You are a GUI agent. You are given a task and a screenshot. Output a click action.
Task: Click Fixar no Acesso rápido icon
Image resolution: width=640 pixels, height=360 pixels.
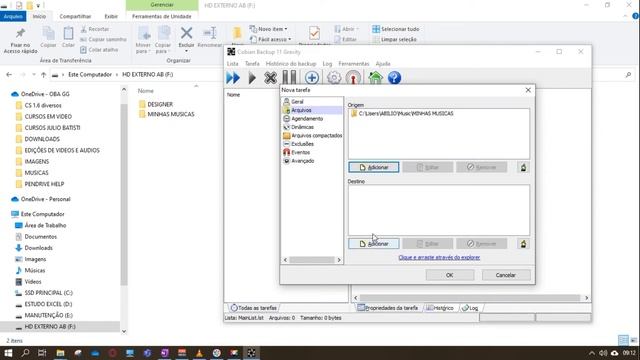(x=20, y=40)
